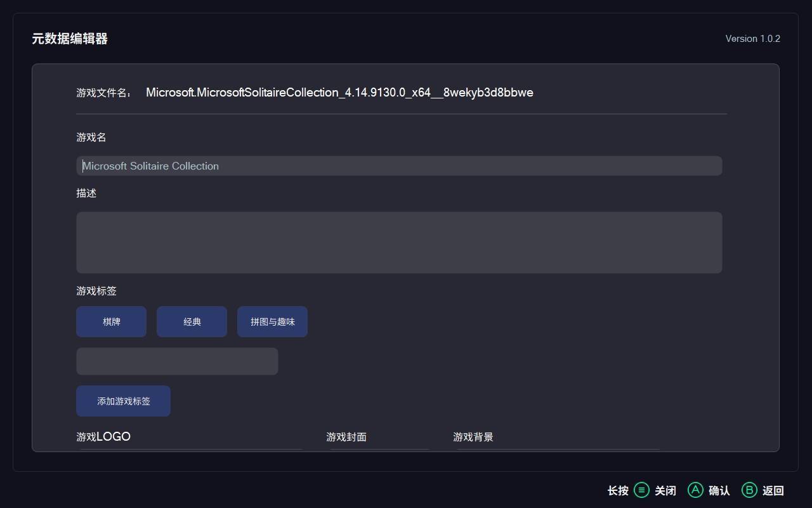Click the 游戏名 input field
The image size is (812, 508).
click(x=399, y=166)
